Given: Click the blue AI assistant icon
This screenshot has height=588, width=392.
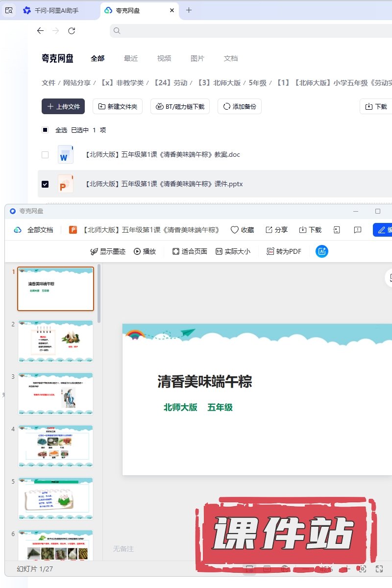Looking at the screenshot, I should pos(322,251).
